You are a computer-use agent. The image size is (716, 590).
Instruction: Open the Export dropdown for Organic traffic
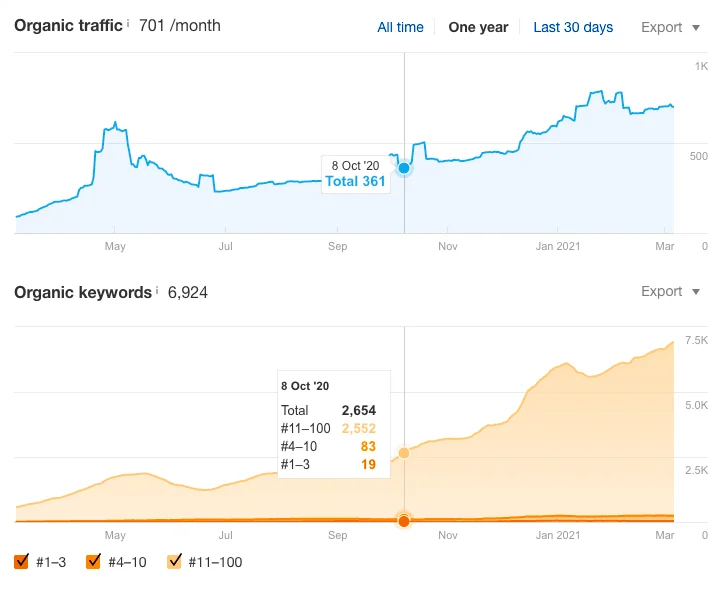coord(670,27)
